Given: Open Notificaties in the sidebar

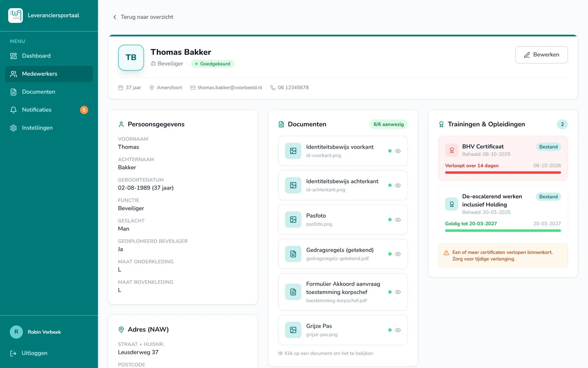Looking at the screenshot, I should point(49,110).
